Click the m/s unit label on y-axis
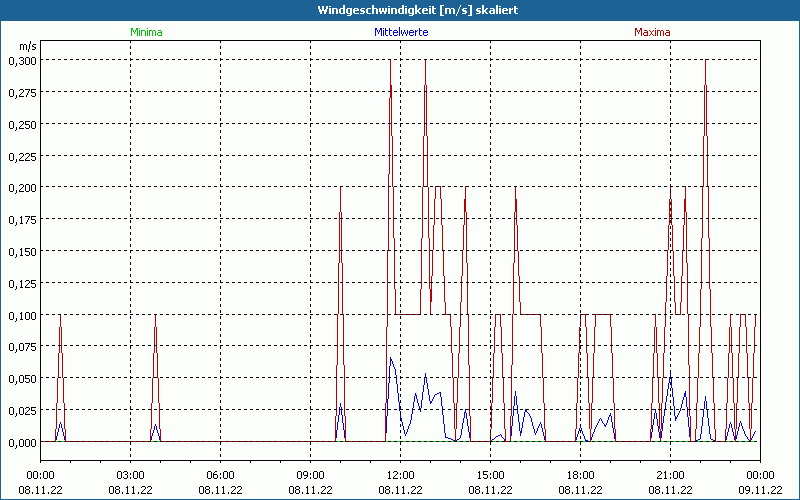Viewport: 800px width, 500px height. [28, 46]
